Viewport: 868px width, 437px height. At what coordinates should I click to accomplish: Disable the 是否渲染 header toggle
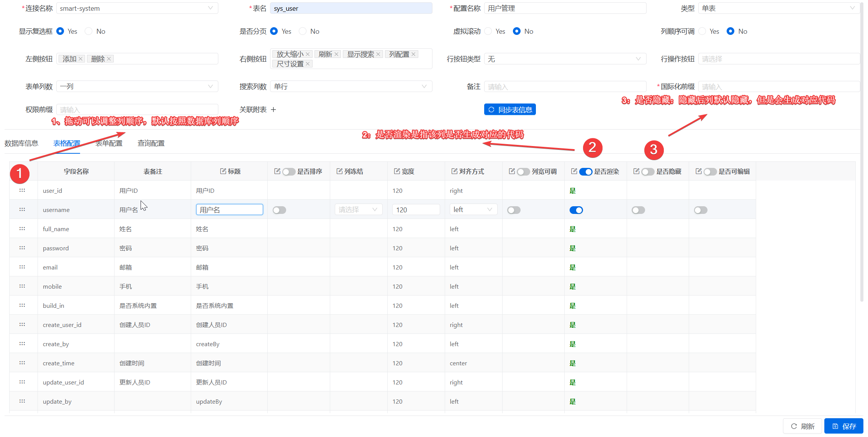[586, 171]
